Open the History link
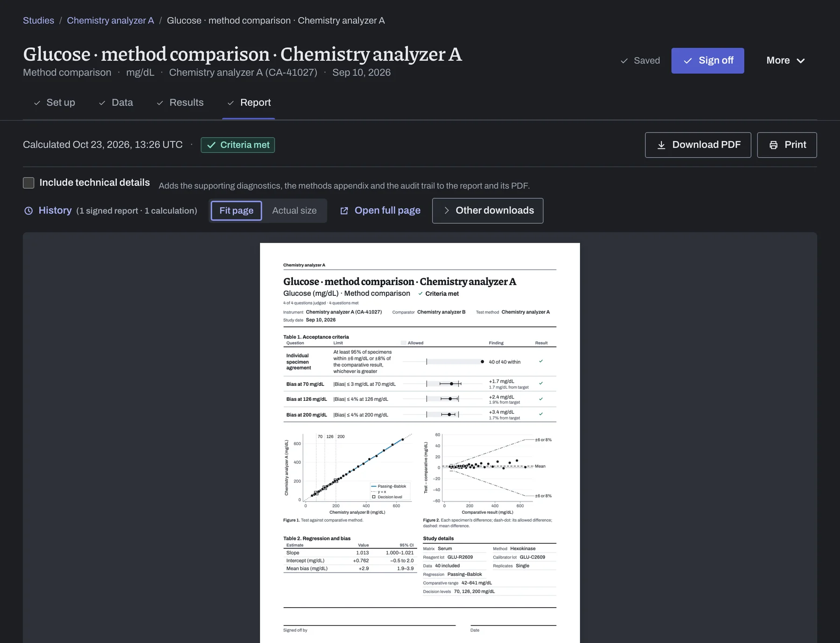Image resolution: width=840 pixels, height=643 pixels. coord(55,210)
